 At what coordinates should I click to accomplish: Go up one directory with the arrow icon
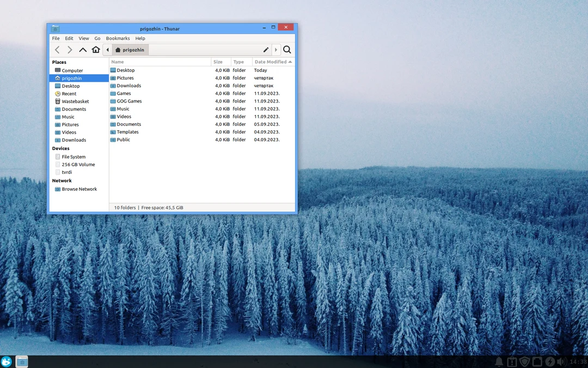83,50
